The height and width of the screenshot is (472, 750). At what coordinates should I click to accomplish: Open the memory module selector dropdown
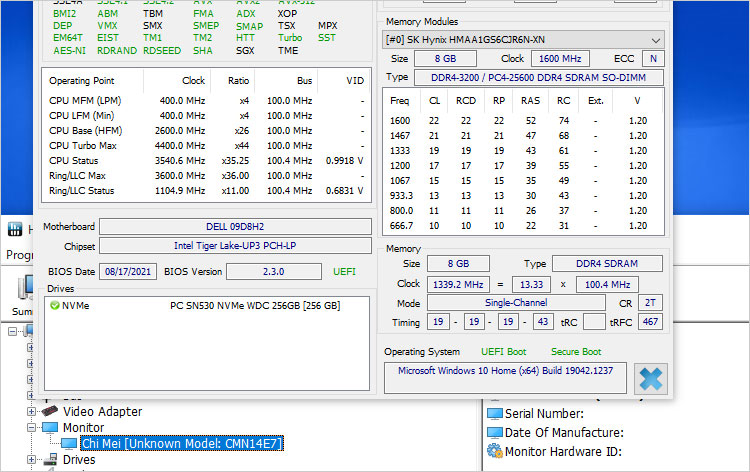[x=655, y=40]
